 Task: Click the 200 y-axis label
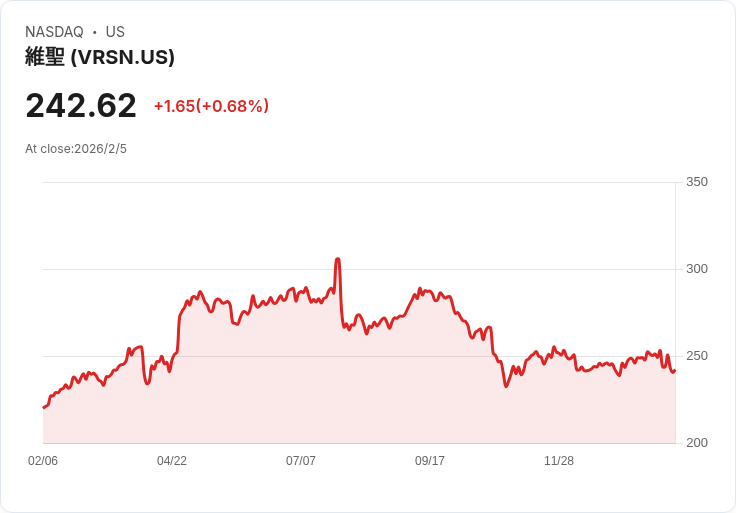click(696, 443)
